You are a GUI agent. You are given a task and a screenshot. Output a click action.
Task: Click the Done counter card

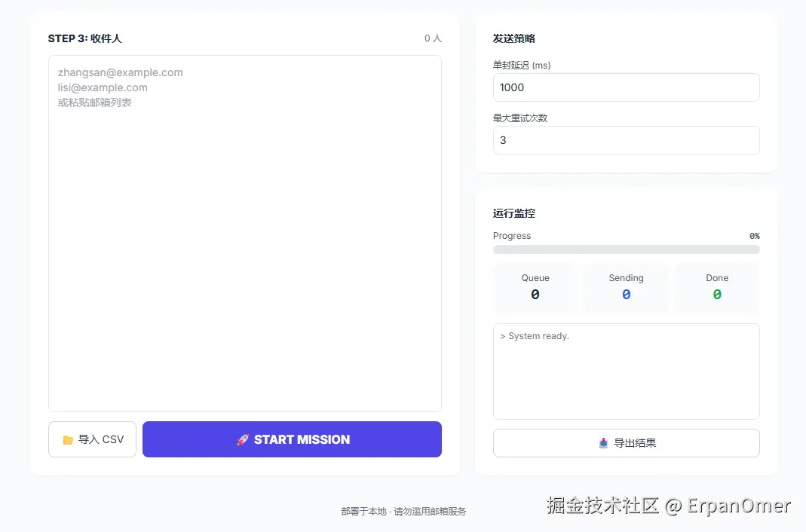(716, 289)
